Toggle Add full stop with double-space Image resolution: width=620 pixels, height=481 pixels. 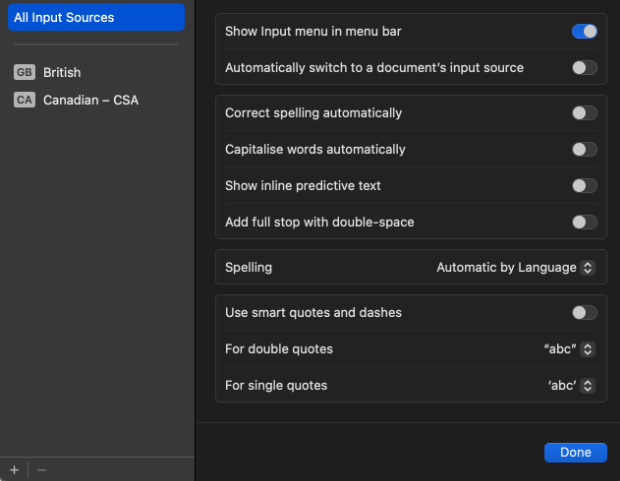[x=584, y=222]
